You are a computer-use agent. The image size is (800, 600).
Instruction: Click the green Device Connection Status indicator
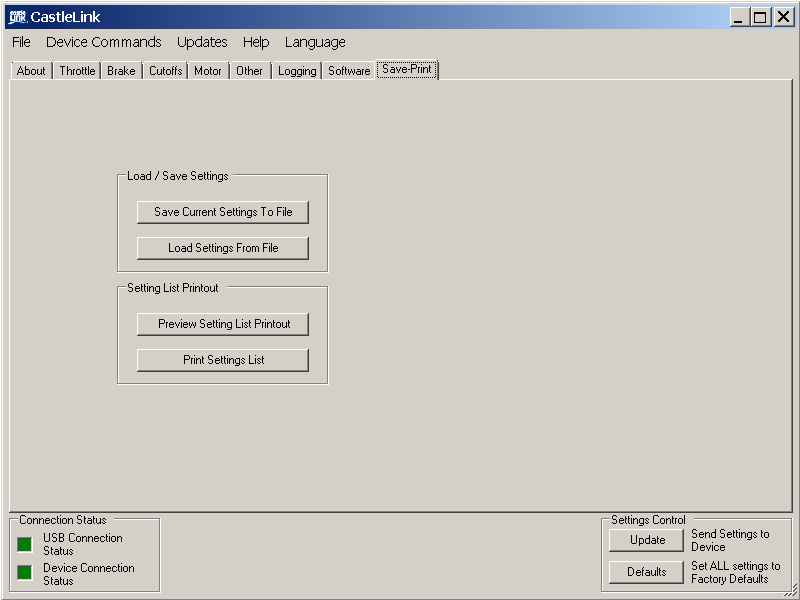(x=25, y=573)
